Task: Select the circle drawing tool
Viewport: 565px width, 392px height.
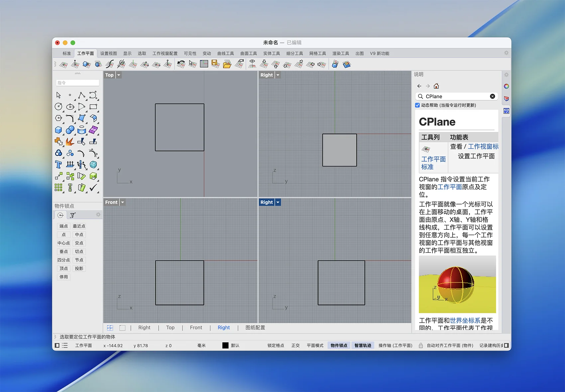Action: (x=58, y=107)
